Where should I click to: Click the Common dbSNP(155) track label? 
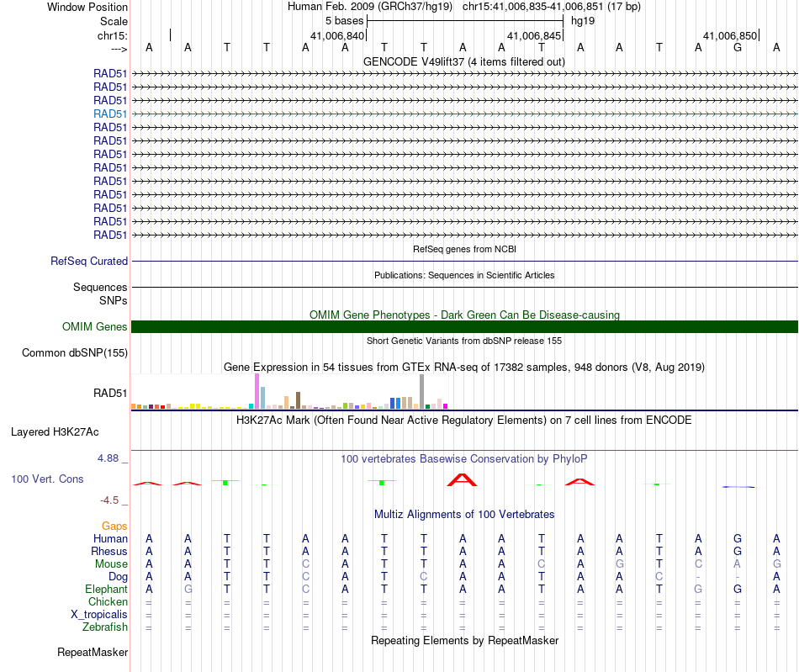pyautogui.click(x=74, y=352)
